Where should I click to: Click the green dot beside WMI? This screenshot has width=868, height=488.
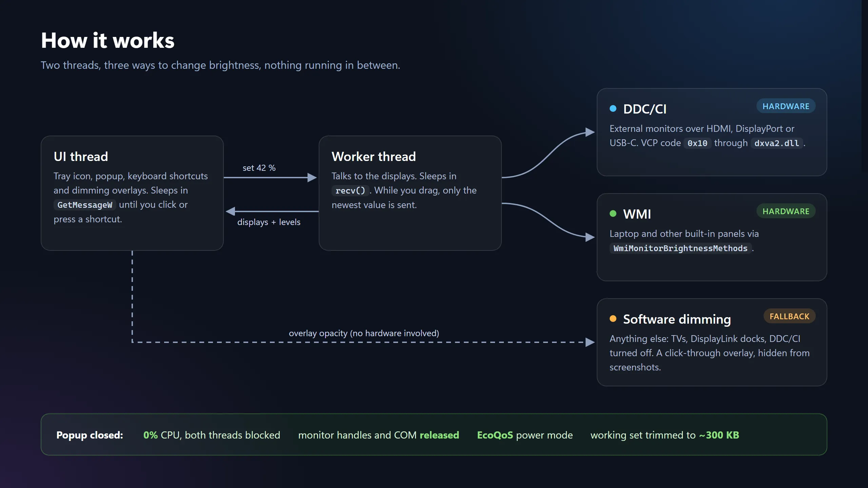coord(613,213)
